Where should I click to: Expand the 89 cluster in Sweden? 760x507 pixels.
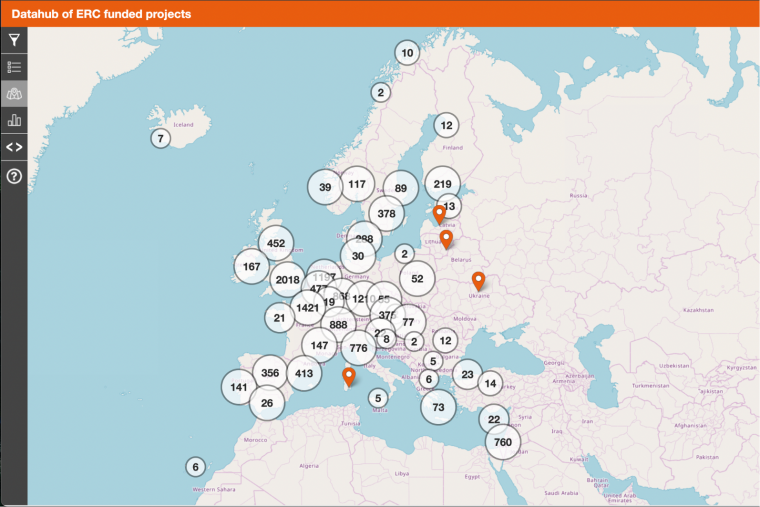coord(401,188)
